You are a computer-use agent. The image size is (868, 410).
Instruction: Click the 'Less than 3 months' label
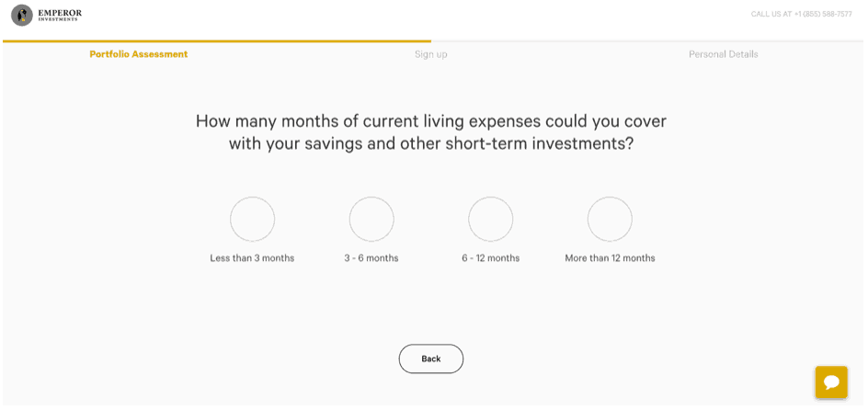[252, 258]
